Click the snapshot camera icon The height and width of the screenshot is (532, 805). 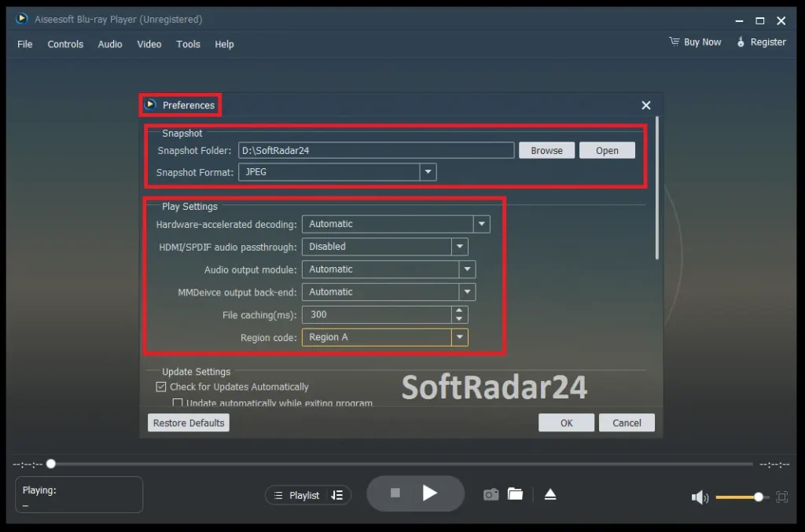click(491, 493)
